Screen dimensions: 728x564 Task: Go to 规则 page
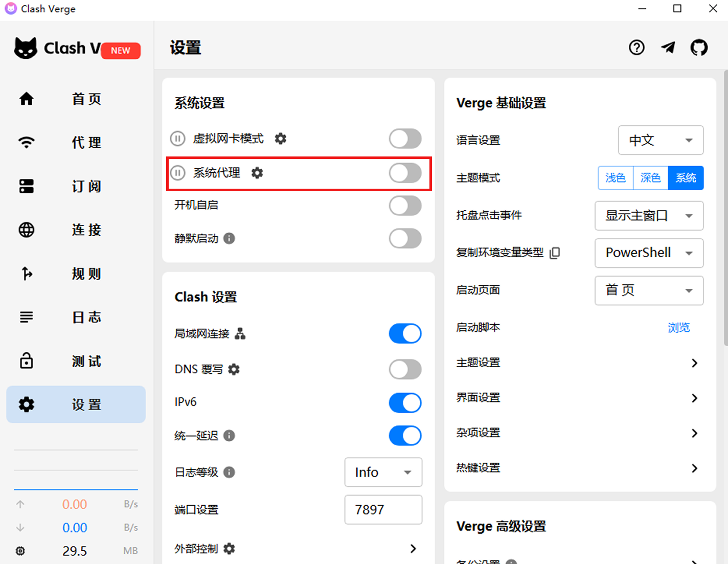(x=76, y=274)
